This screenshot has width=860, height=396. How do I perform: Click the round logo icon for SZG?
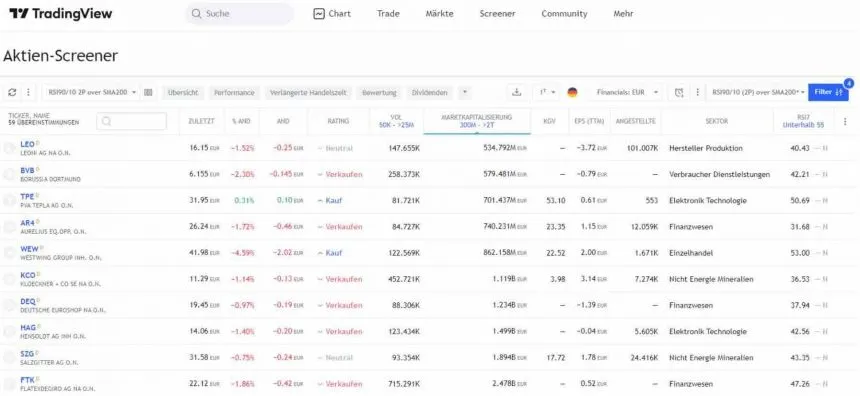[9, 358]
